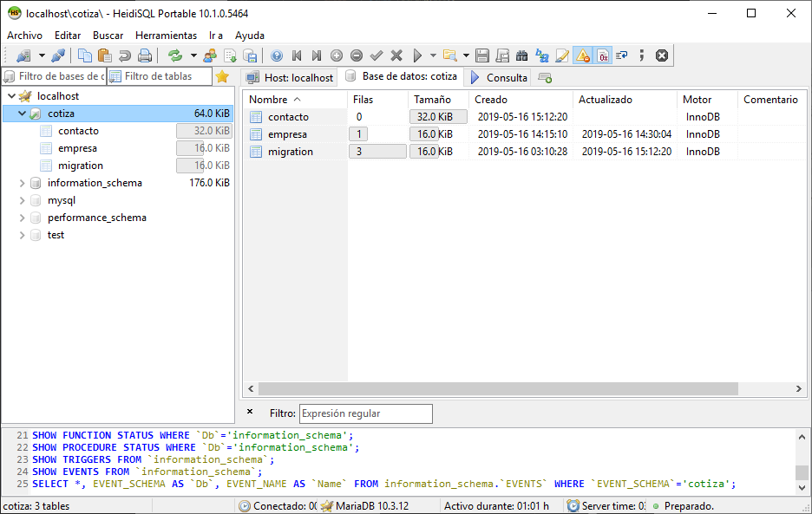Click the Print icon in toolbar
Viewport: 812px width, 514px height.
(x=145, y=55)
